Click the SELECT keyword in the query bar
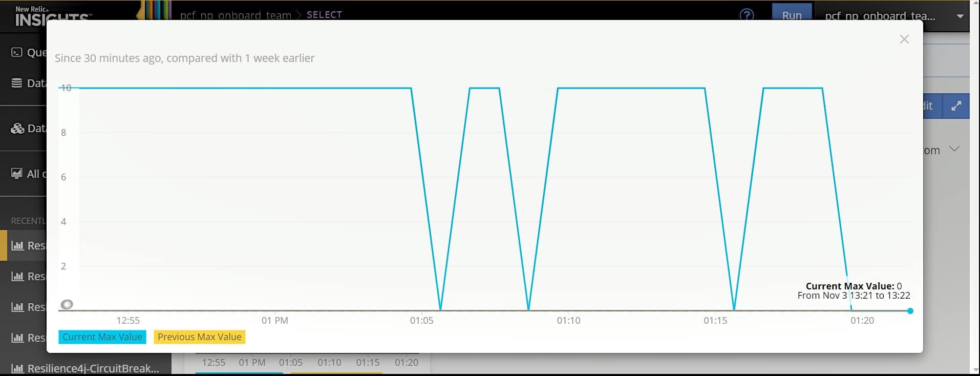 click(324, 15)
